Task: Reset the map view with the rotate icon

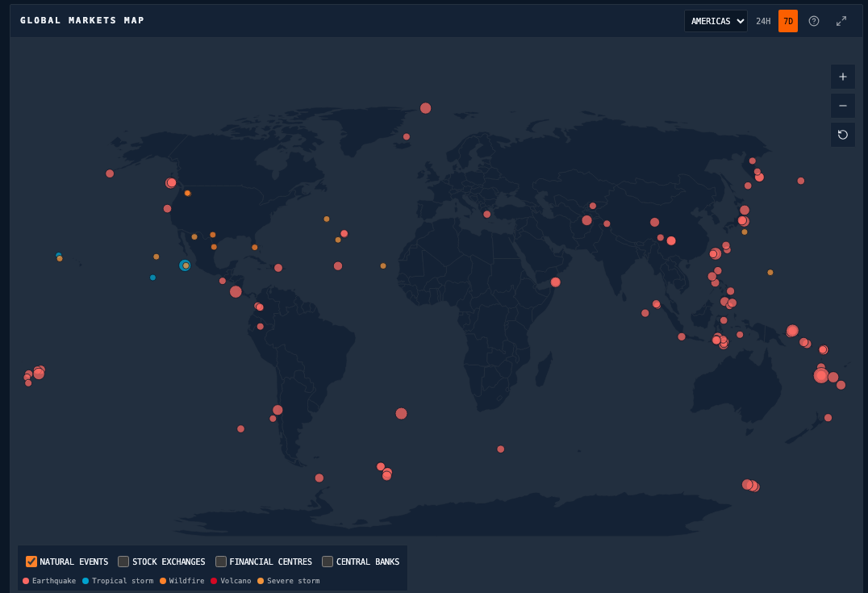Action: (x=842, y=135)
